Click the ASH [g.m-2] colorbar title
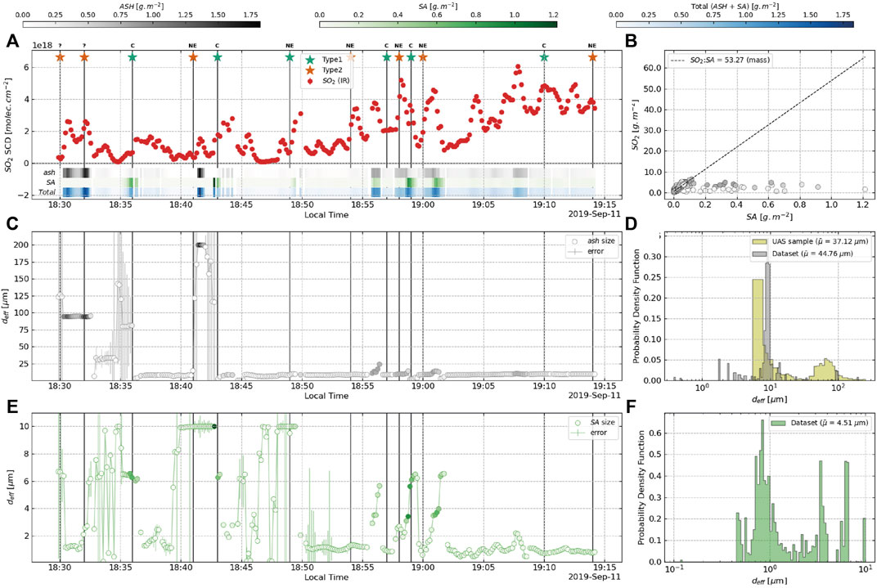 point(141,7)
